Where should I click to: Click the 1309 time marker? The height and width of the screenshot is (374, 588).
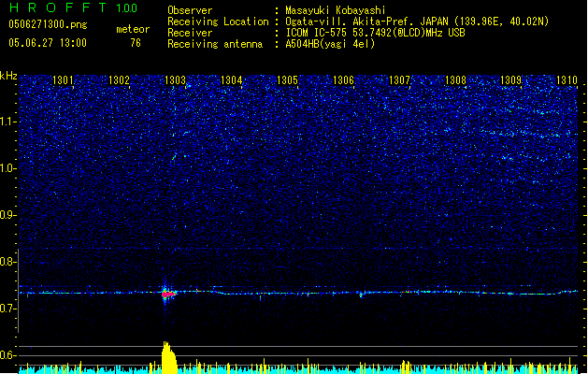coord(511,80)
